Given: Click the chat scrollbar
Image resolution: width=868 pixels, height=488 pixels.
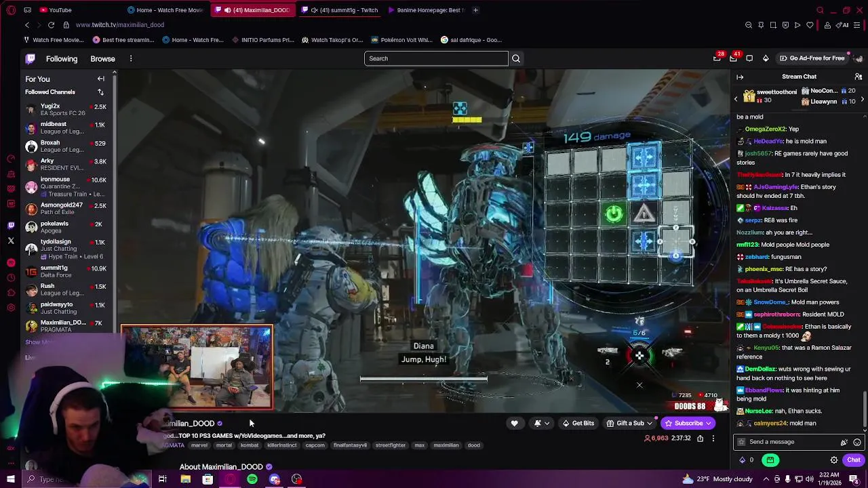Looking at the screenshot, I should coord(864,410).
